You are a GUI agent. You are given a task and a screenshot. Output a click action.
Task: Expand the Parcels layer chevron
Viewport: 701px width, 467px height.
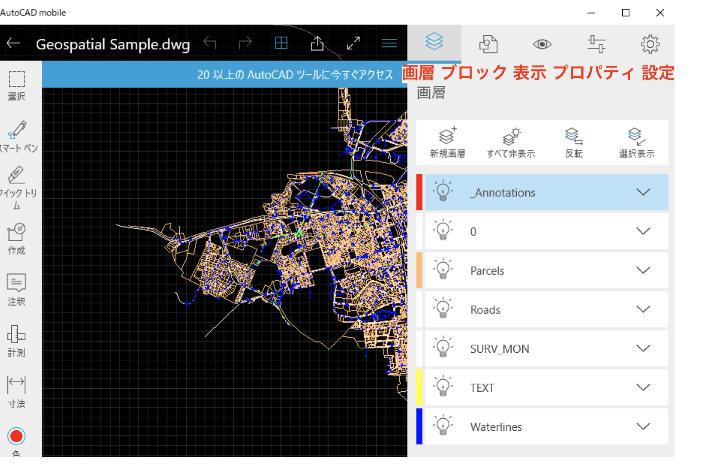(643, 270)
